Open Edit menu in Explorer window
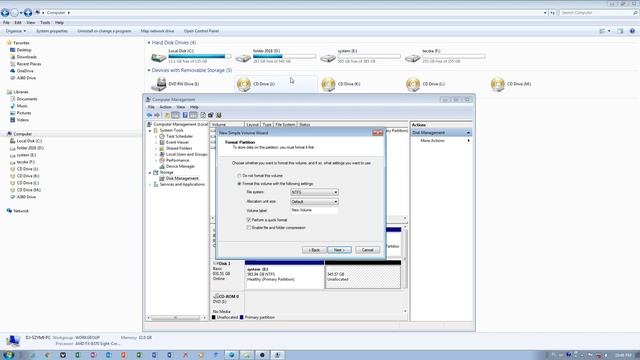 click(x=18, y=22)
